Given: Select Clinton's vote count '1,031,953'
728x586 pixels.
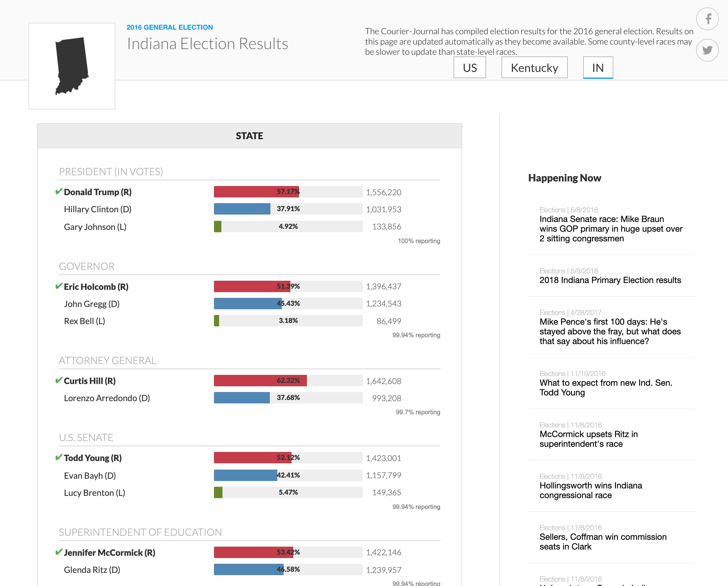Looking at the screenshot, I should tap(384, 209).
